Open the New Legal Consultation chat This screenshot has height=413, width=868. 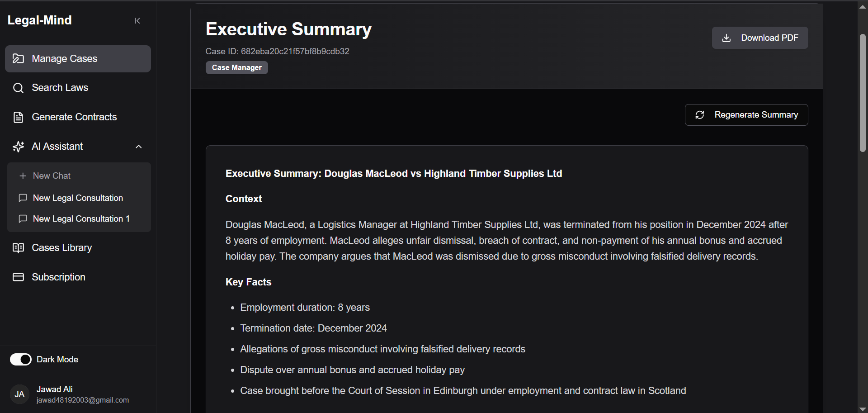[79, 198]
